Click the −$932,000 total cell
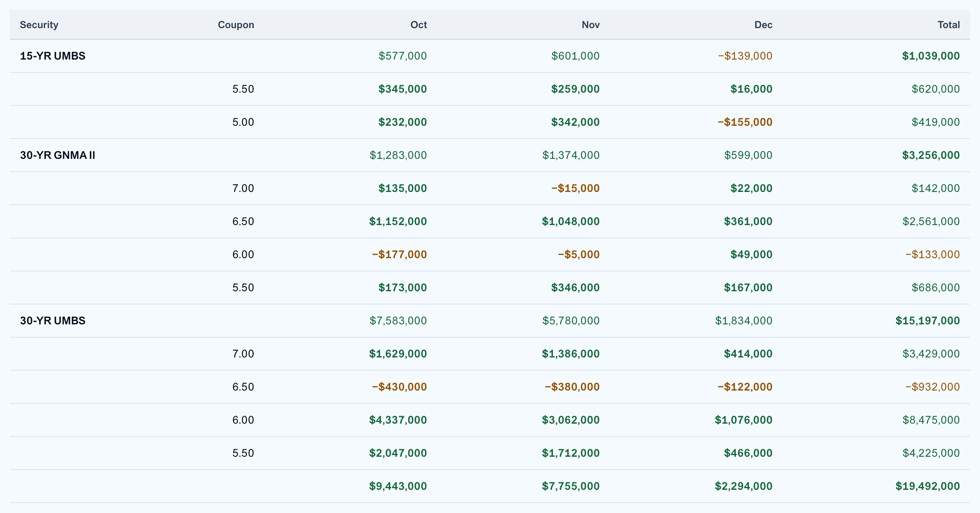The height and width of the screenshot is (513, 980). [932, 387]
